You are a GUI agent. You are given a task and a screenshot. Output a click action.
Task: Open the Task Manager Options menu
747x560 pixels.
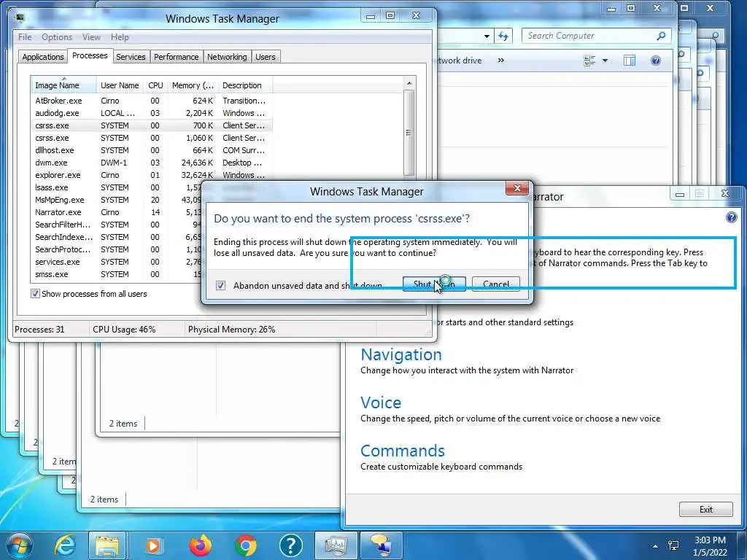pyautogui.click(x=57, y=37)
